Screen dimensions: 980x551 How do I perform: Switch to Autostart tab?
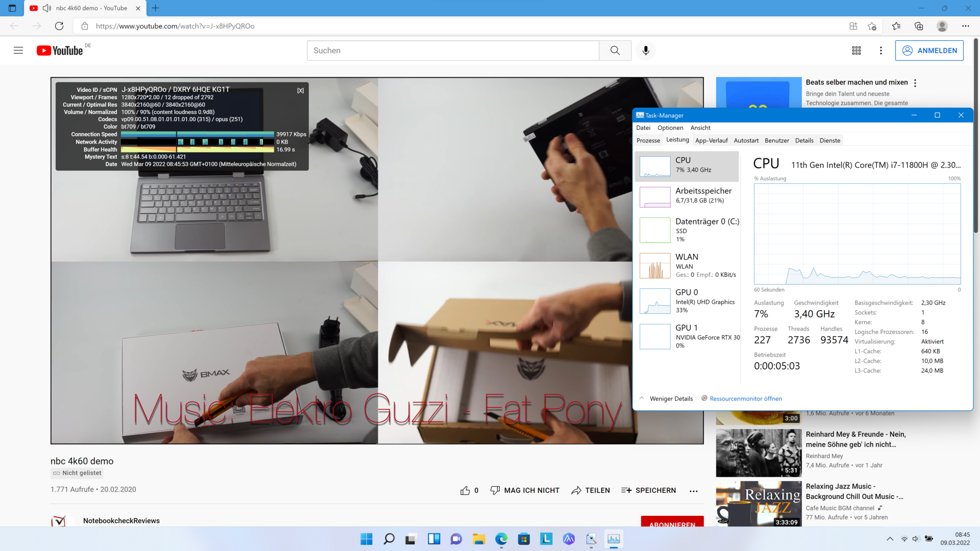click(x=746, y=140)
